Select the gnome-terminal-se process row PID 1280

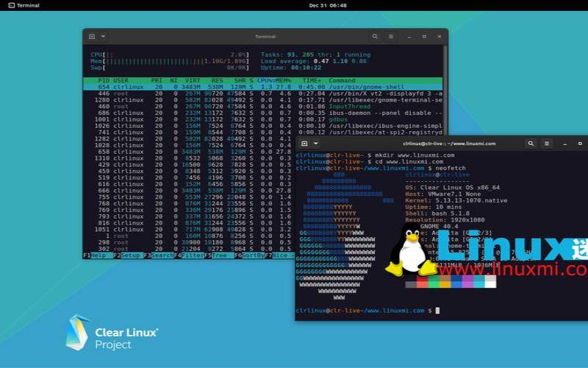[x=262, y=100]
